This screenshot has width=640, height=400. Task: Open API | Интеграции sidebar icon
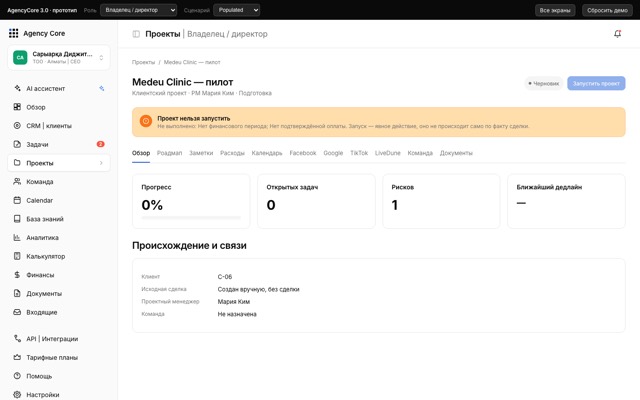pos(17,339)
